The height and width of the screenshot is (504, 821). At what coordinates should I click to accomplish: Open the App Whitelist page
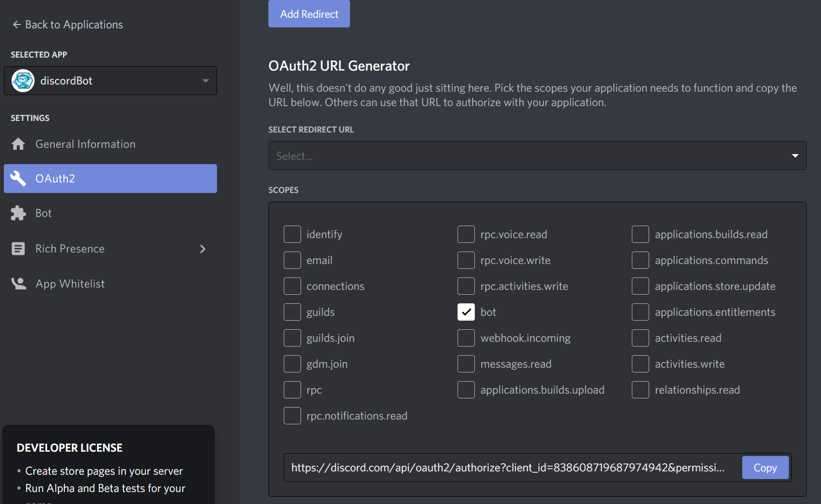pyautogui.click(x=70, y=283)
